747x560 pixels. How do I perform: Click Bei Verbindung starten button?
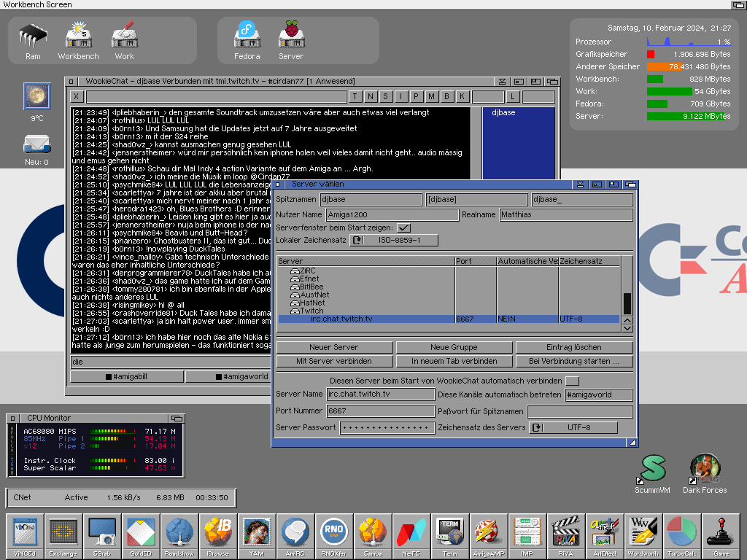click(x=574, y=361)
